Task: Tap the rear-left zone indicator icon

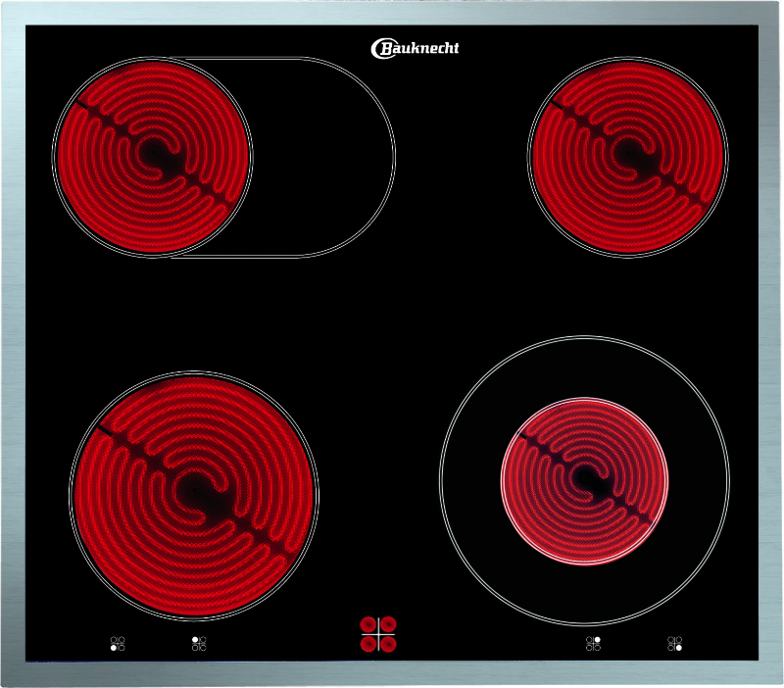Action: point(199,644)
